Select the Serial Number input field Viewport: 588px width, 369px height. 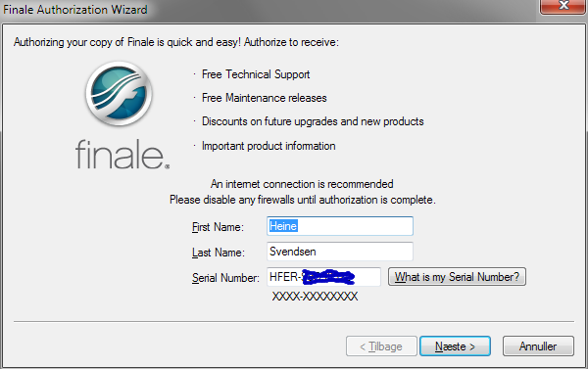323,277
